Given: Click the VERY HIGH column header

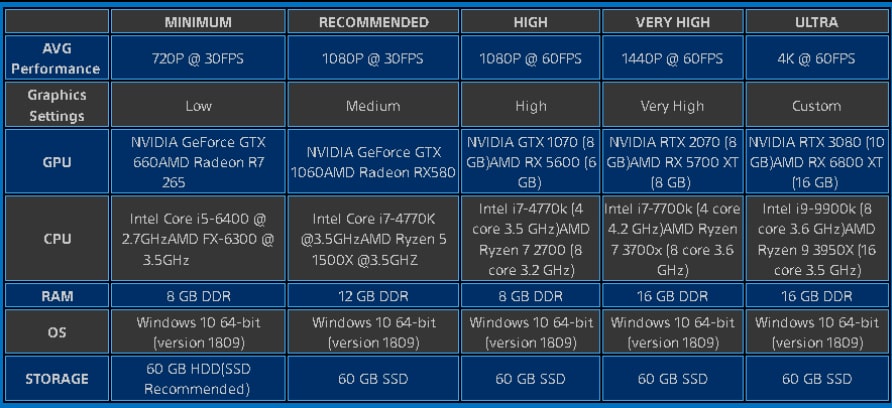Looking at the screenshot, I should click(x=673, y=22).
